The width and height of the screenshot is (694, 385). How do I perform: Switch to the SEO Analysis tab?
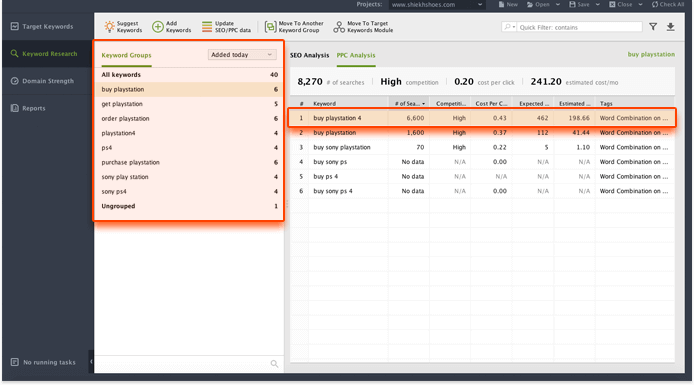309,55
